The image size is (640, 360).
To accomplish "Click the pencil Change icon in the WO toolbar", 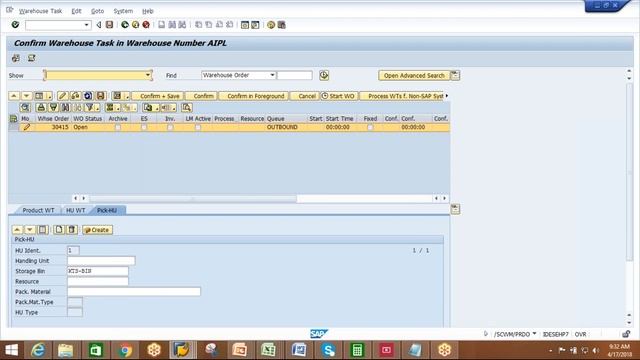I will pos(62,96).
